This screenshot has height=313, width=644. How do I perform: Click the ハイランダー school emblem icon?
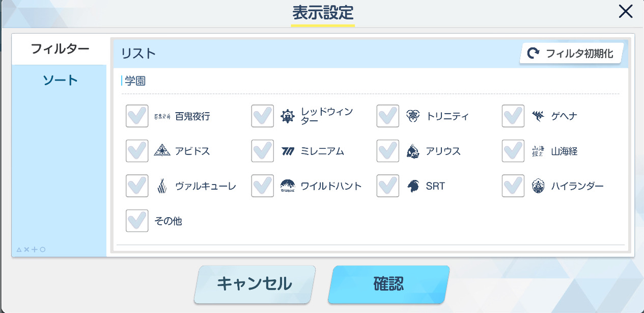(x=538, y=186)
